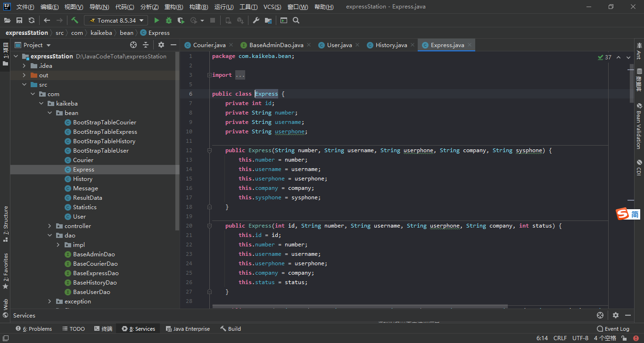This screenshot has width=644, height=343.
Task: Open the Event Log panel
Action: (613, 329)
